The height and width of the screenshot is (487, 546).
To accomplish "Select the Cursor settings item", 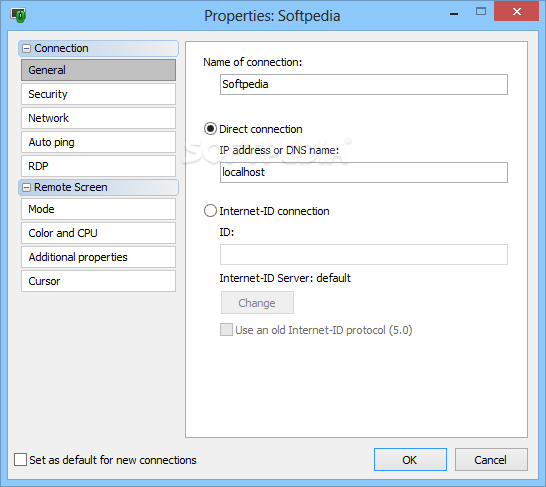I will click(98, 281).
